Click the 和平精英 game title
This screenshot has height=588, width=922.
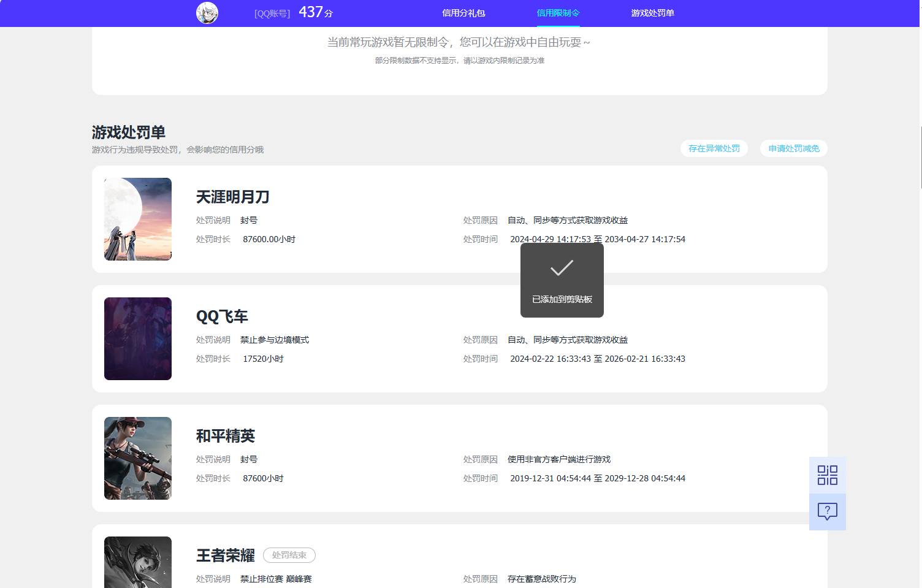(x=225, y=436)
